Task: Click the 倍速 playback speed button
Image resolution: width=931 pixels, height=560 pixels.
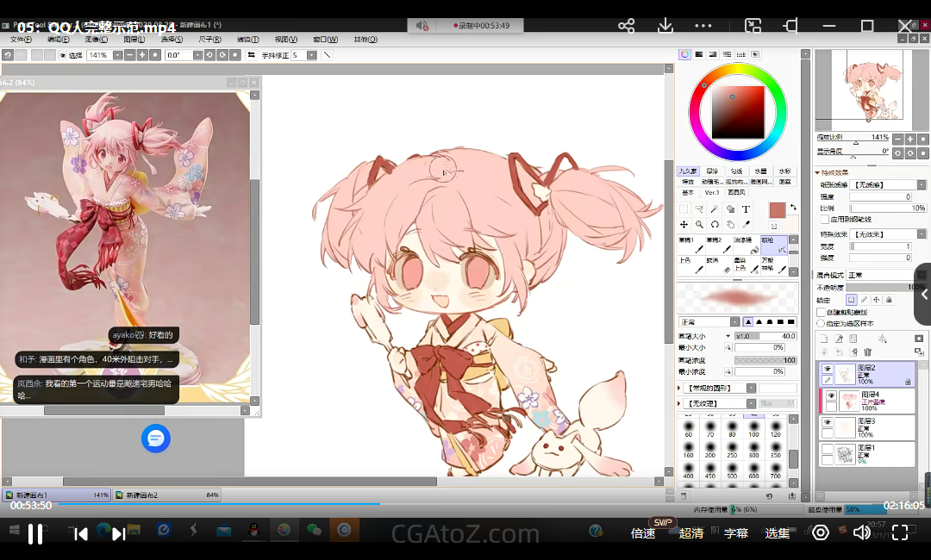Action: pos(643,533)
